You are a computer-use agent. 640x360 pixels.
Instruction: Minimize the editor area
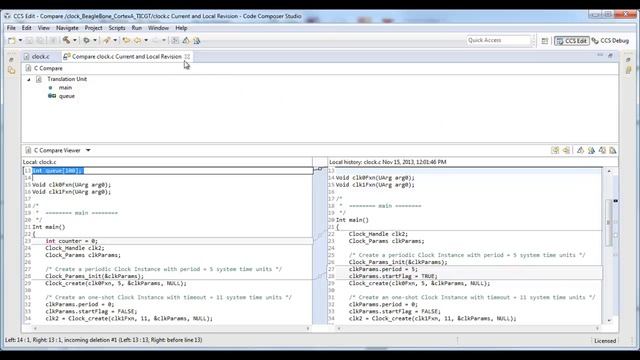pos(600,55)
